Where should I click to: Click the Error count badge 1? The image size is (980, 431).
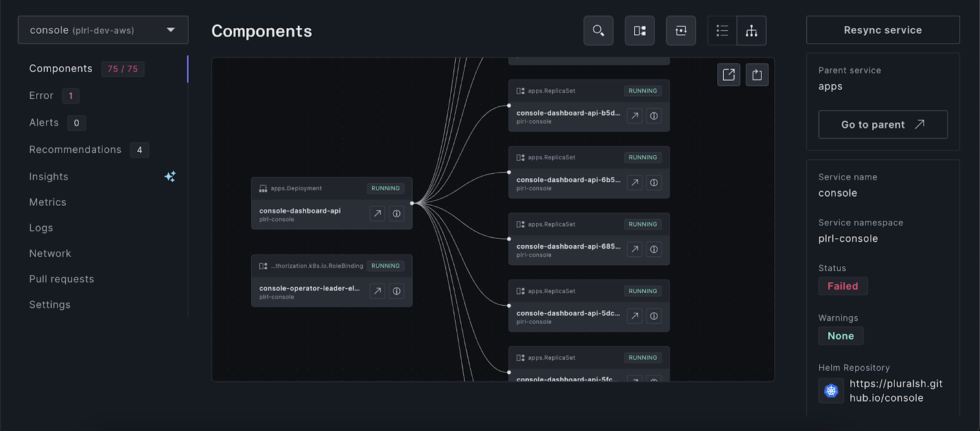(x=70, y=96)
